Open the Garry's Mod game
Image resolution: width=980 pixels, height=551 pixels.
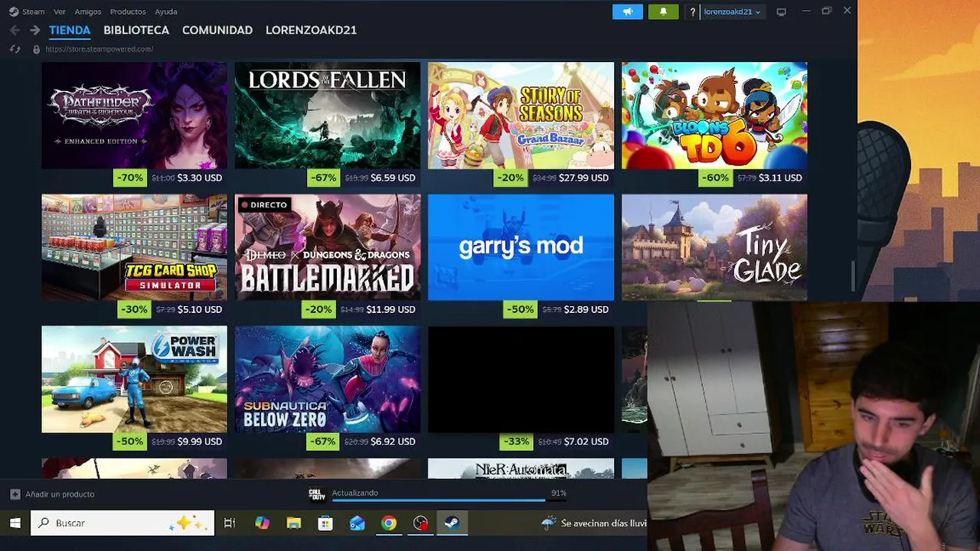pos(521,247)
